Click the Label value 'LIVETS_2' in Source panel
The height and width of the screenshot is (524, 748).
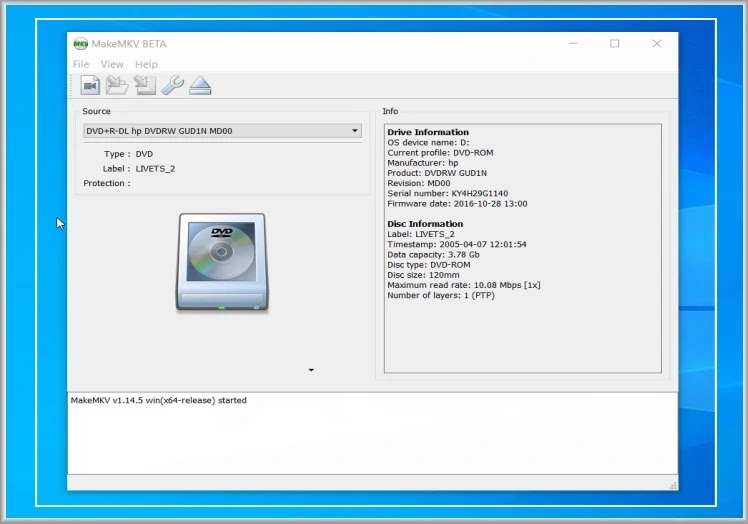coord(156,168)
